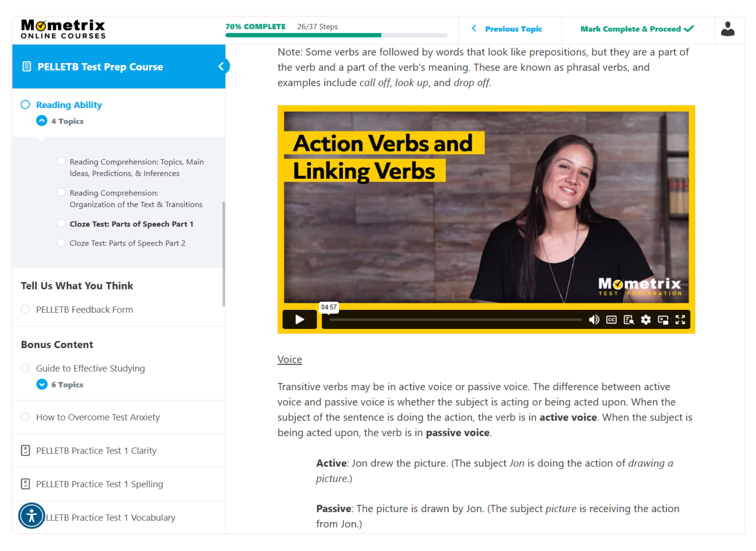Open video settings gear

pyautogui.click(x=646, y=320)
